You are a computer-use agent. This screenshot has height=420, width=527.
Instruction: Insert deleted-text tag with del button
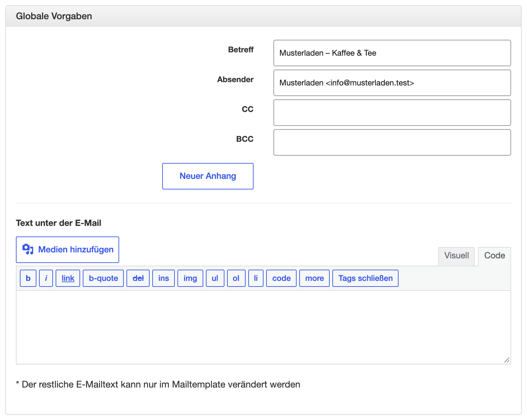click(138, 278)
